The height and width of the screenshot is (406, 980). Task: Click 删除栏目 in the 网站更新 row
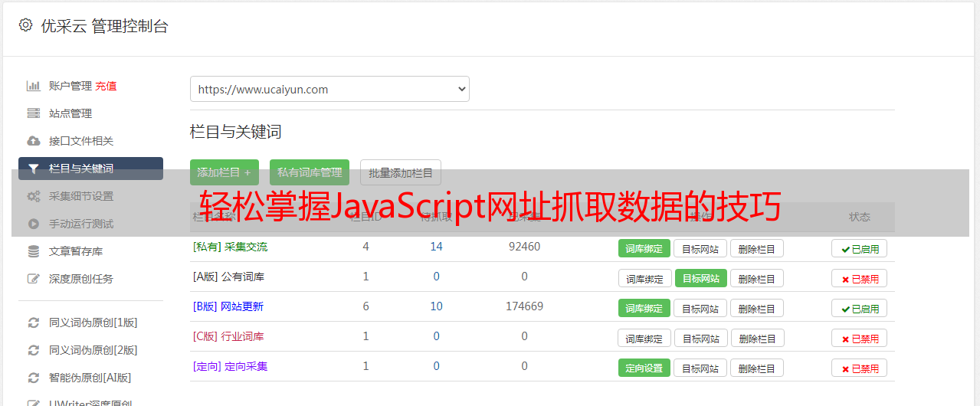click(x=756, y=308)
